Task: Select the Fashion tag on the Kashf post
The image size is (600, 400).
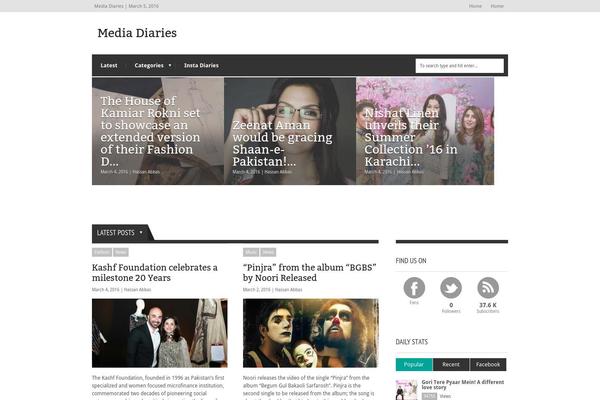Action: point(102,252)
